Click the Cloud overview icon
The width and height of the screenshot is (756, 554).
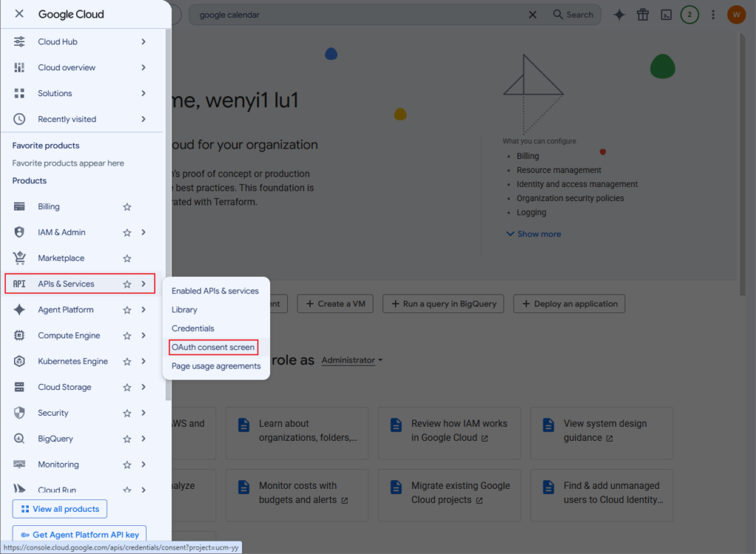(x=19, y=67)
